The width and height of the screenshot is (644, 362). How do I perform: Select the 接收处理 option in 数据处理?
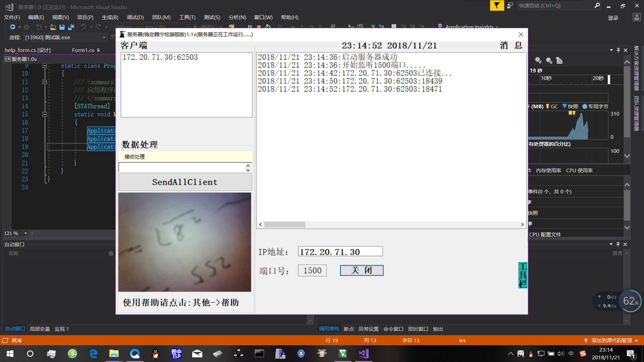[x=134, y=157]
